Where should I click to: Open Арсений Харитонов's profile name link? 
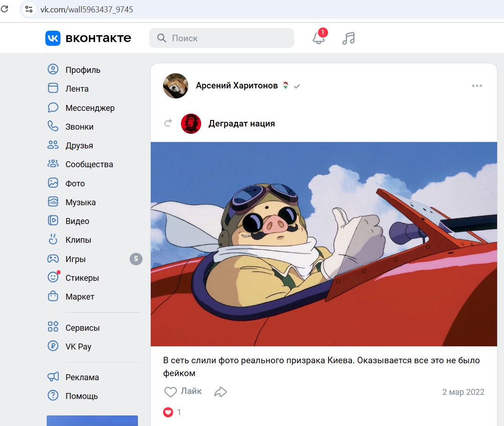[237, 86]
